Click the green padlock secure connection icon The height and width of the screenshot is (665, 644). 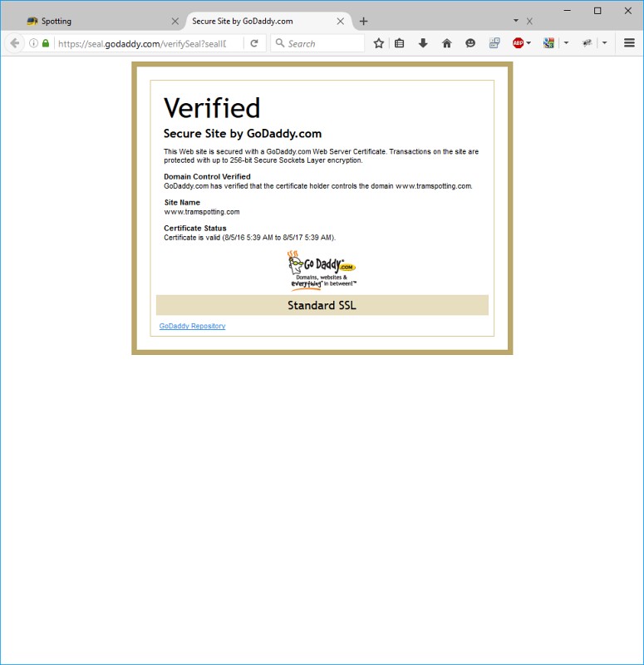click(46, 43)
